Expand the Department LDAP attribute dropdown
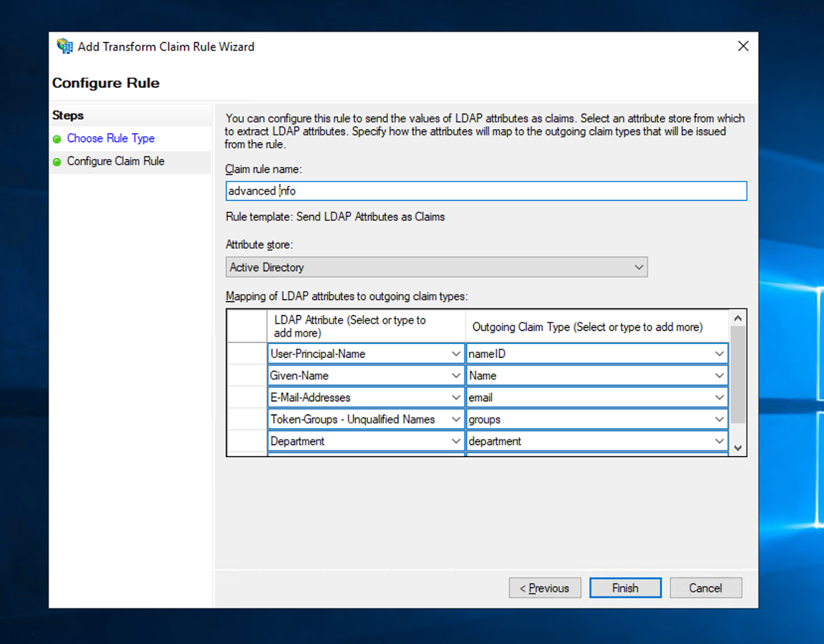 coord(456,441)
